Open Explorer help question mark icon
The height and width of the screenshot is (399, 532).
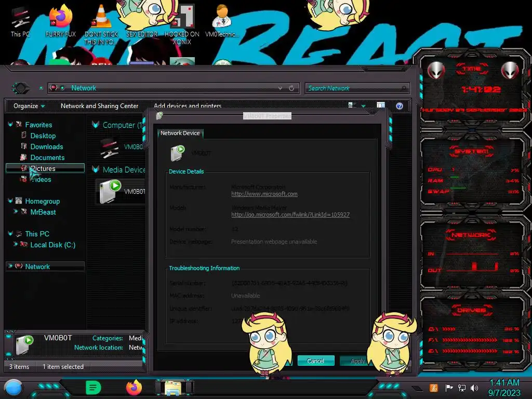point(400,106)
